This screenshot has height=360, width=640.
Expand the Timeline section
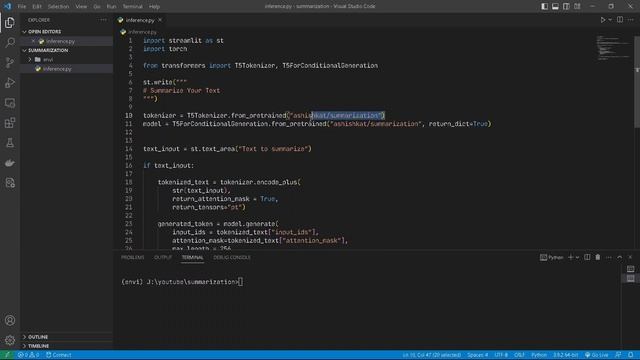[66, 346]
